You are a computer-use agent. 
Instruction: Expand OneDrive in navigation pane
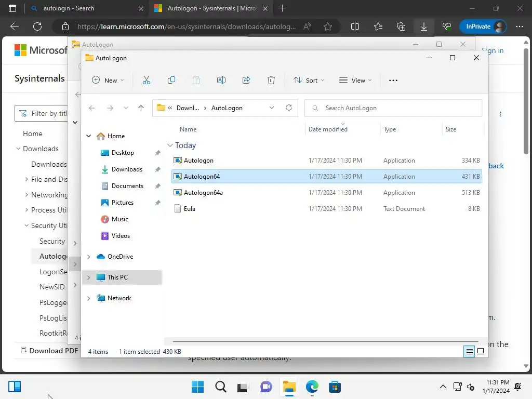click(88, 257)
